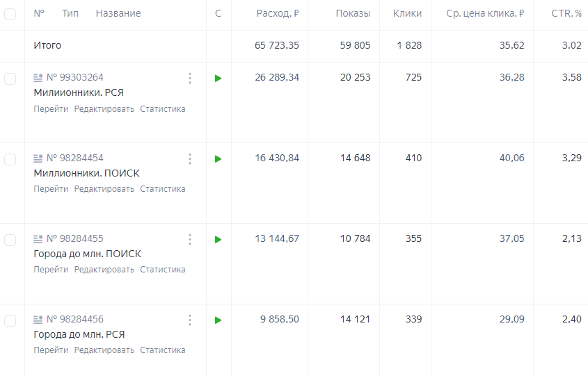Click campaign type icon next to № 98284455
Image resolution: width=588 pixels, height=376 pixels.
click(x=38, y=239)
